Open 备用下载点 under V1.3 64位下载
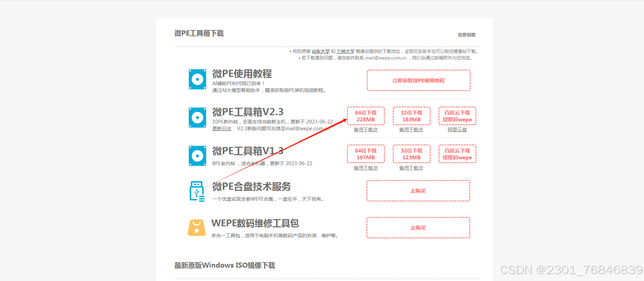644x281 pixels. pos(366,168)
